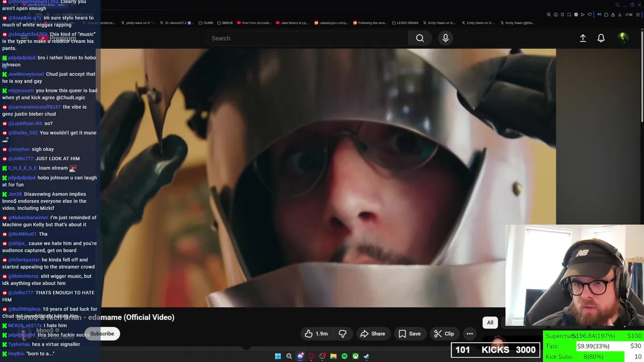Screen dimensions: 644x362
Task: Click the YouTube search magnifier button
Action: [420, 38]
